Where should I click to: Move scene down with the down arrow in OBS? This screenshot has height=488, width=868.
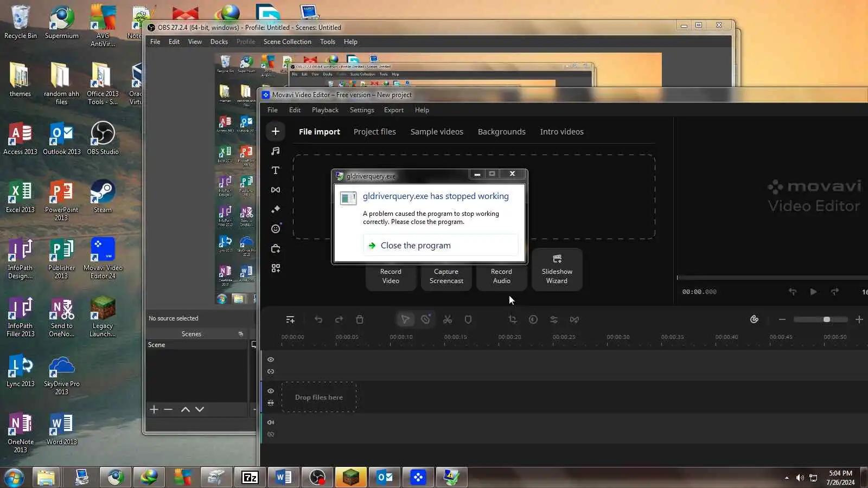pyautogui.click(x=200, y=409)
